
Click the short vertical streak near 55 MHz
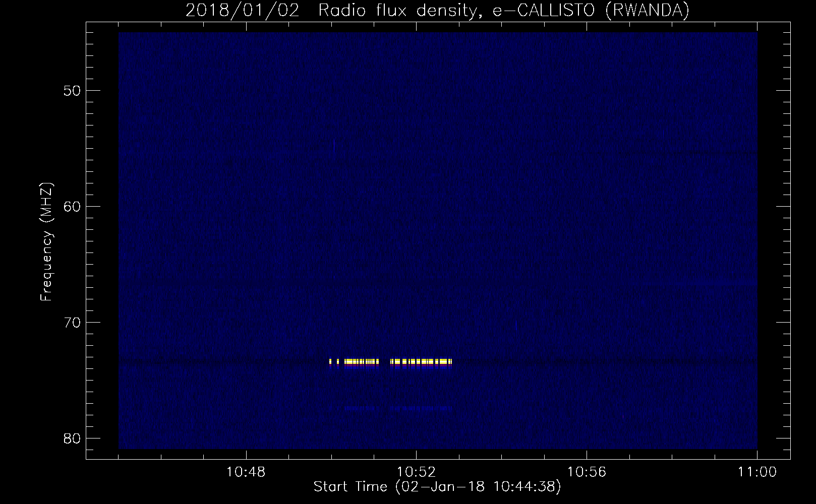coord(334,146)
